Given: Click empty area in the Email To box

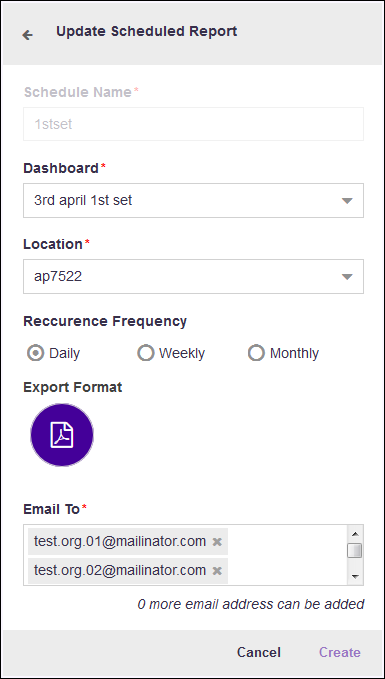Looking at the screenshot, I should pos(287,555).
